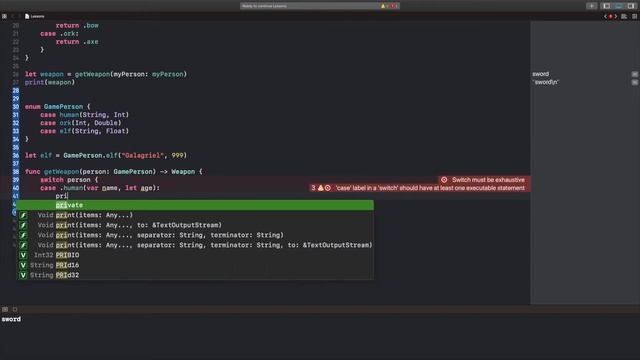Click the case ork(Int, Double) line
This screenshot has height=360, width=640.
tap(81, 123)
